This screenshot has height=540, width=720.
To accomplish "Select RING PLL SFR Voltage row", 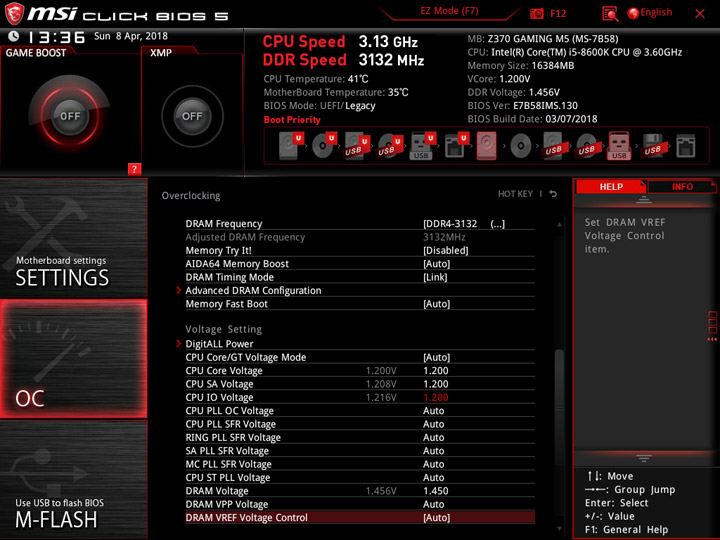I will pos(360,437).
